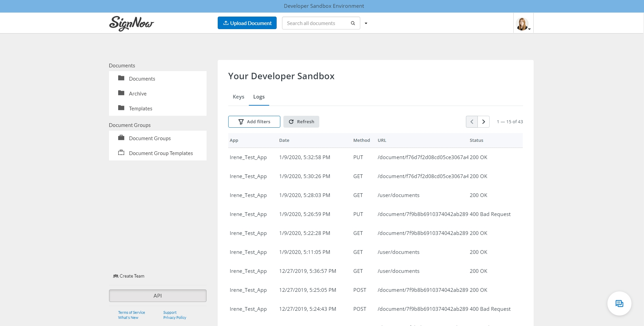644x326 pixels.
Task: Click the POST log at 5:25:05 PM
Action: [375, 290]
